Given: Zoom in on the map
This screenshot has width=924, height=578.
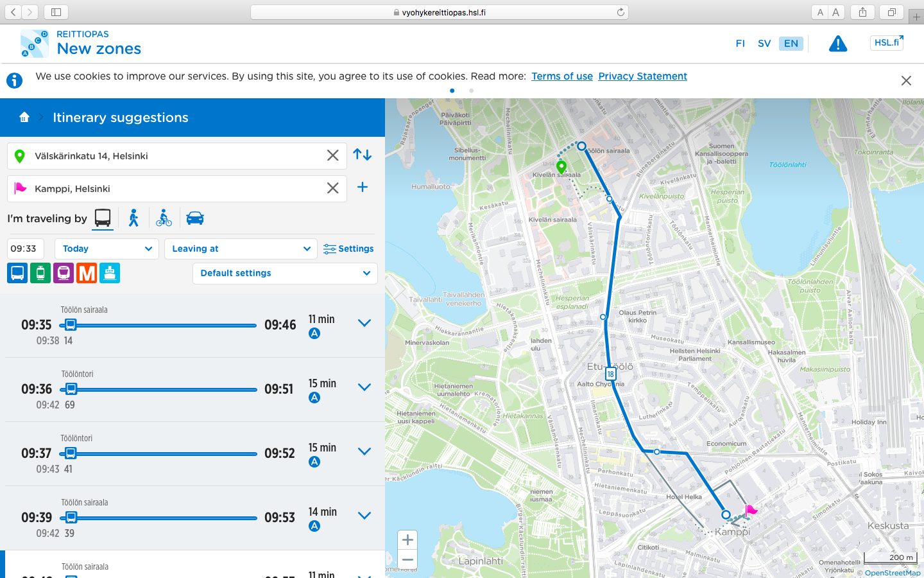Looking at the screenshot, I should (x=407, y=540).
